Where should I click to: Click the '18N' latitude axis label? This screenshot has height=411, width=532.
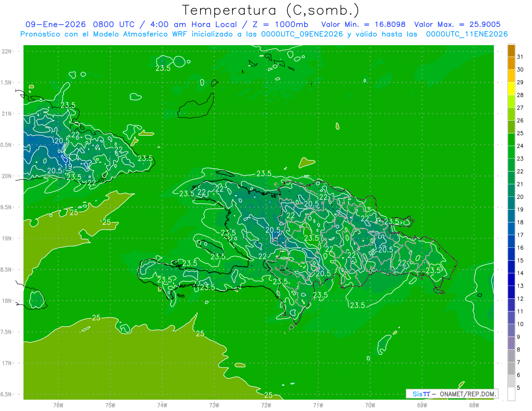click(6, 301)
